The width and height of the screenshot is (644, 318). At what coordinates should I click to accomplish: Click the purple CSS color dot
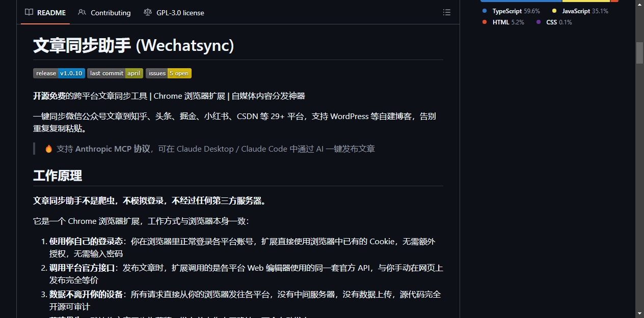coord(539,22)
